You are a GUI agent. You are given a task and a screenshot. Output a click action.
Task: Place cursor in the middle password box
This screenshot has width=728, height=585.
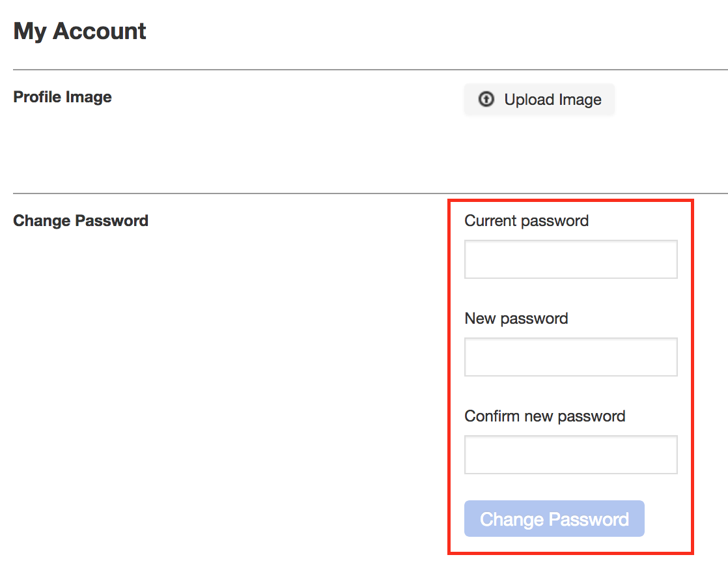pyautogui.click(x=570, y=357)
